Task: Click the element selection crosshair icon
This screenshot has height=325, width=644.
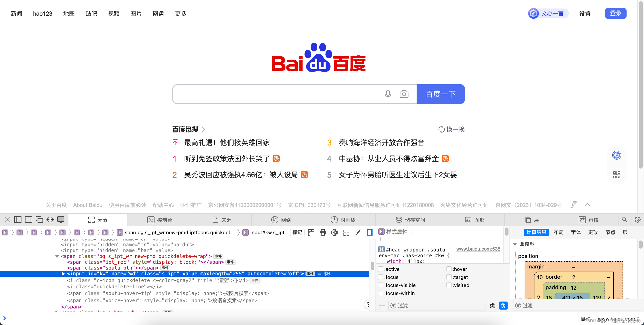Action: pos(50,219)
